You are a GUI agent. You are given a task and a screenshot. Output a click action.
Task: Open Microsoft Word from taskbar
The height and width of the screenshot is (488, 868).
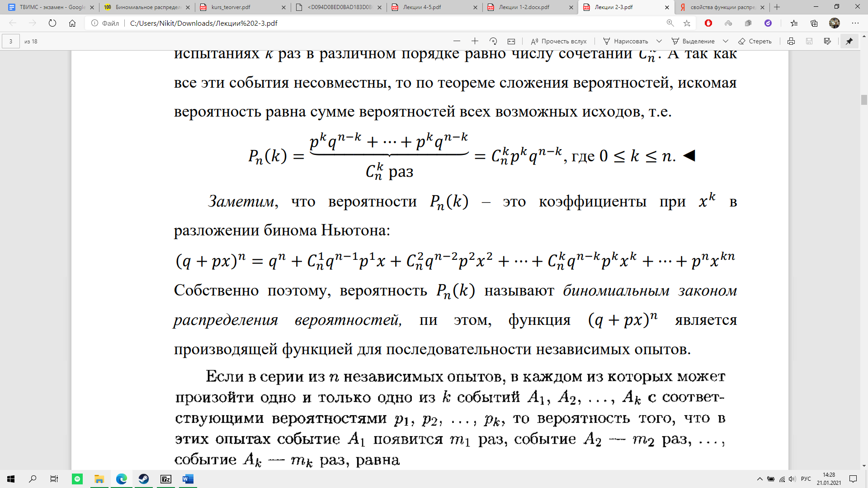[188, 479]
